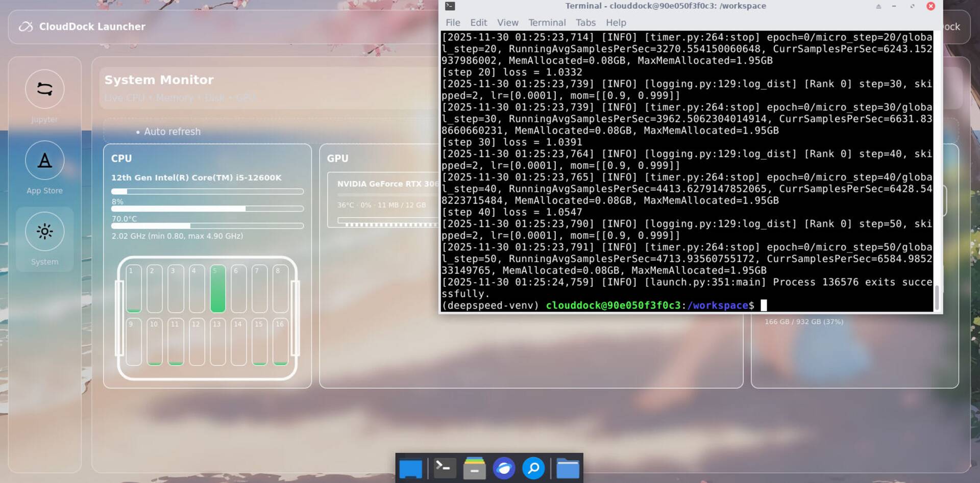Click the CPU usage progress bar
Viewport: 980px width, 483px height.
click(x=207, y=191)
